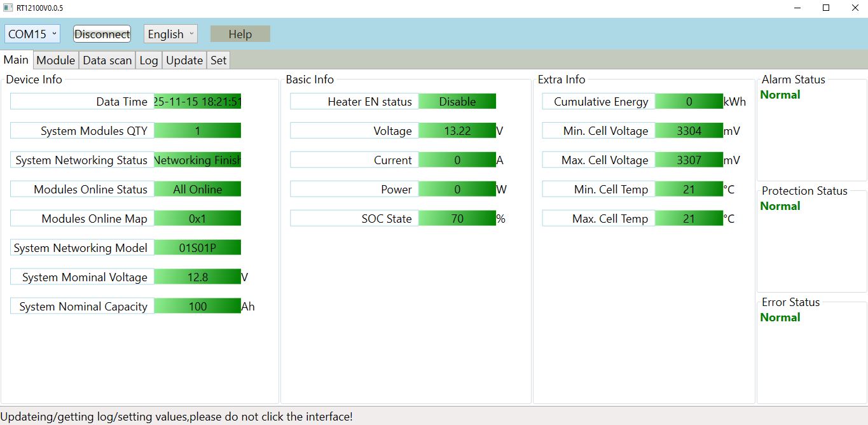Switch to the Module tab
This screenshot has width=868, height=425.
[x=56, y=60]
